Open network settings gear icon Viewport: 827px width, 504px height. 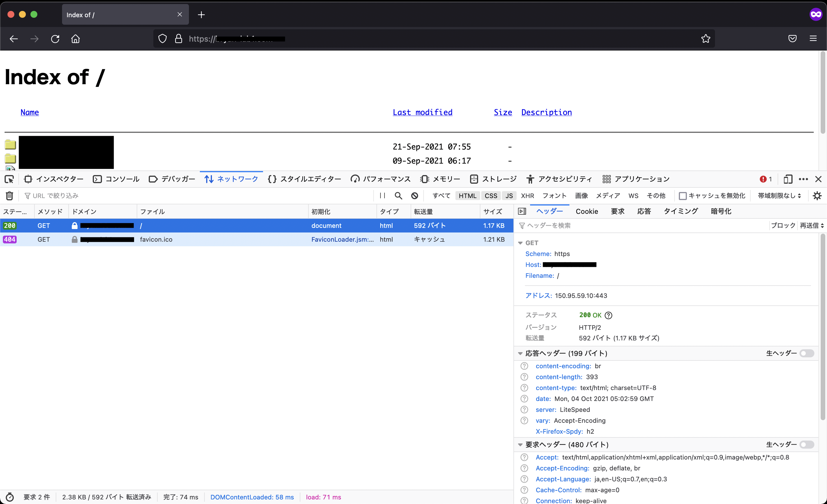point(817,196)
